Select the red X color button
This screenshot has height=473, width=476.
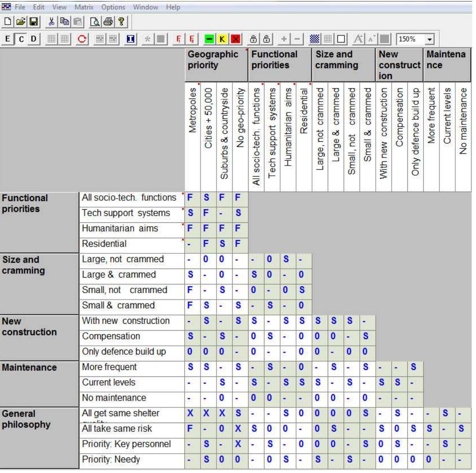pos(235,39)
